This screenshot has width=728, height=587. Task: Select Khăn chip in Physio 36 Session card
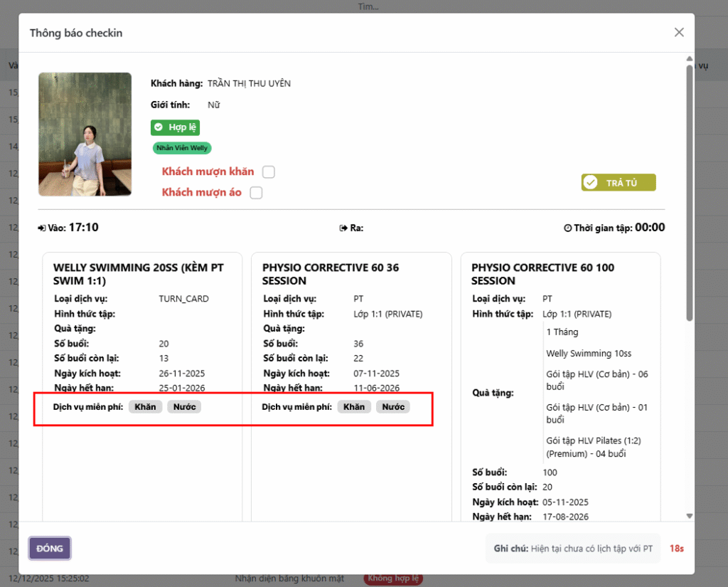(x=354, y=407)
